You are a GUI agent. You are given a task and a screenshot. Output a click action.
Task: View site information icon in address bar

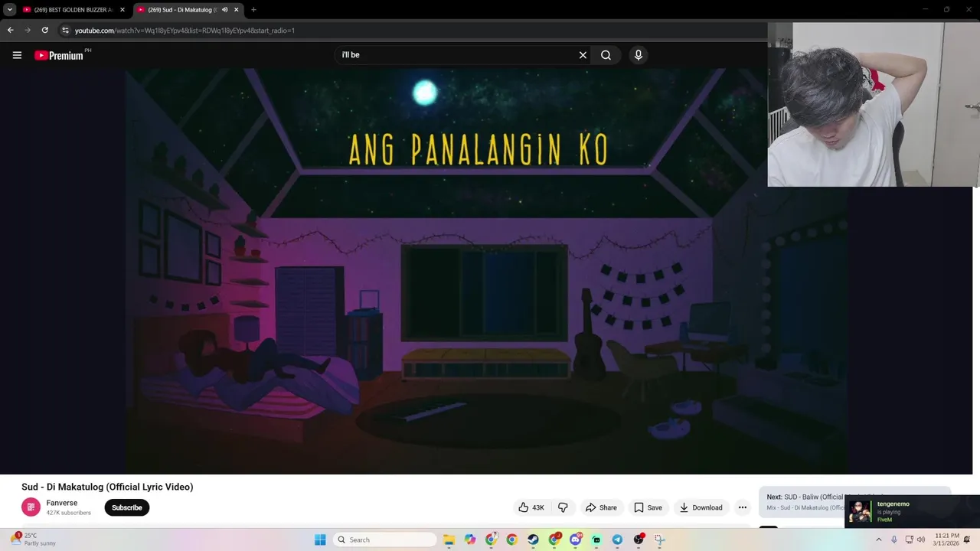tap(65, 31)
